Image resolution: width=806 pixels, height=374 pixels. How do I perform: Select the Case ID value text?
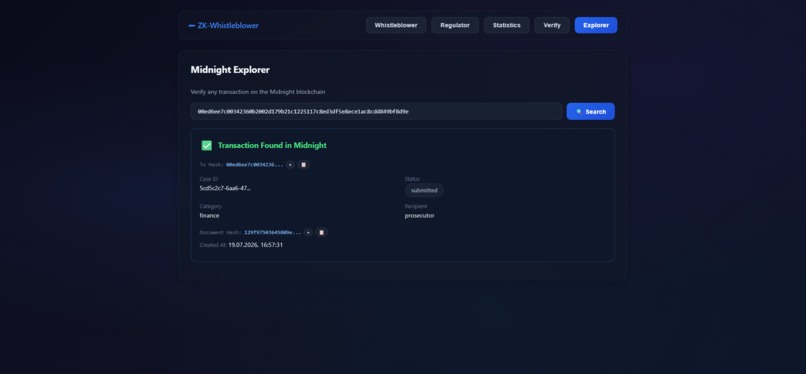[225, 188]
